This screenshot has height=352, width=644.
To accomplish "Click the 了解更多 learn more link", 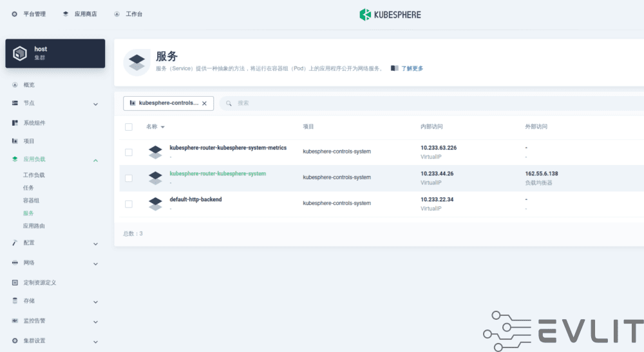I will [x=412, y=68].
